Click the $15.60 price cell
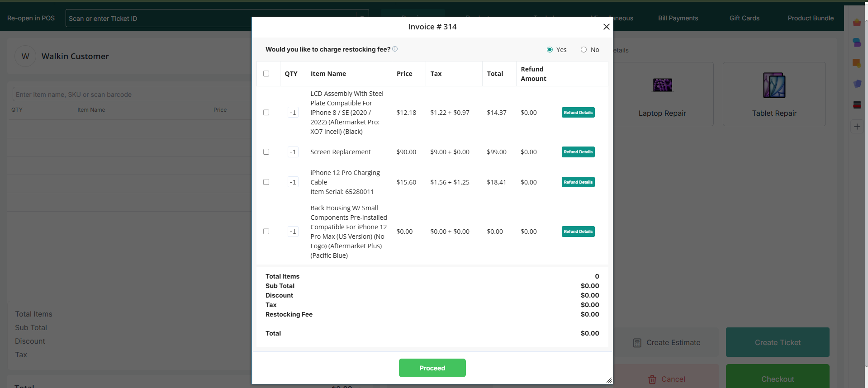868x388 pixels. (406, 182)
